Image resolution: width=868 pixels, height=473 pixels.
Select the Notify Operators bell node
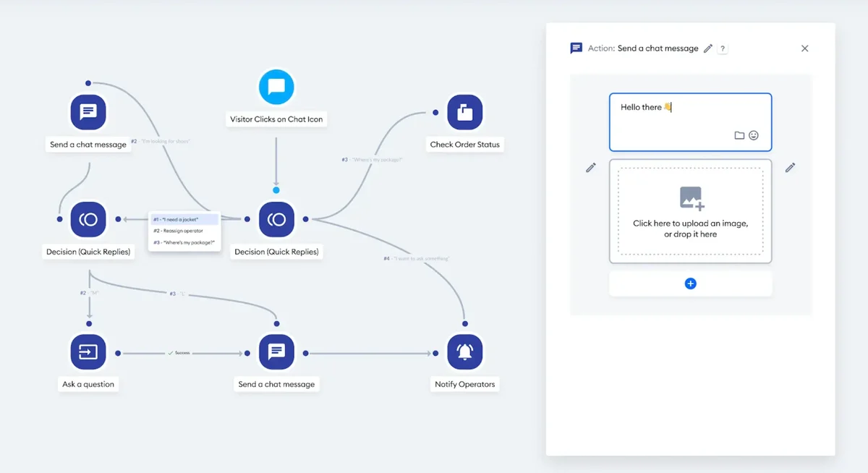[x=464, y=352]
